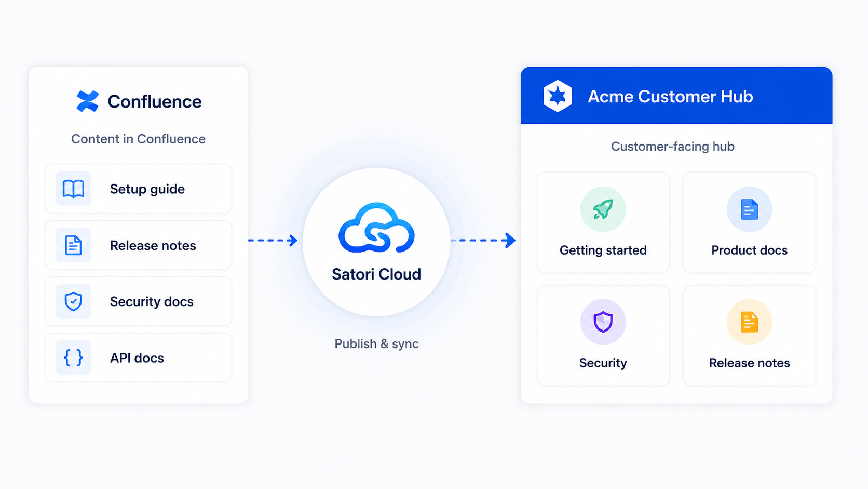Image resolution: width=868 pixels, height=489 pixels.
Task: Open the API docs item
Action: click(138, 358)
